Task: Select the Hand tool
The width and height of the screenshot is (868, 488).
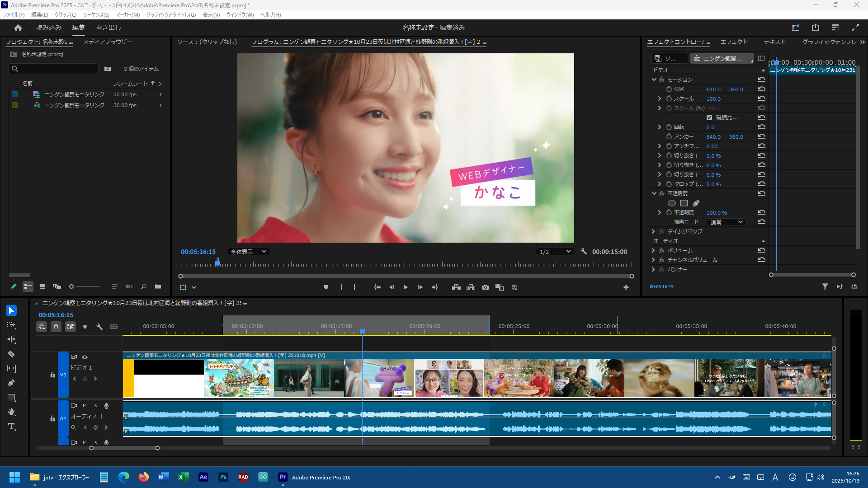Action: point(11,412)
